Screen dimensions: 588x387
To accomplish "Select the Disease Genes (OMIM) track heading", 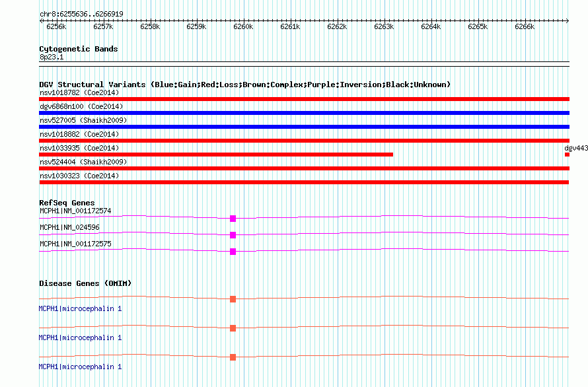I will coord(85,283).
